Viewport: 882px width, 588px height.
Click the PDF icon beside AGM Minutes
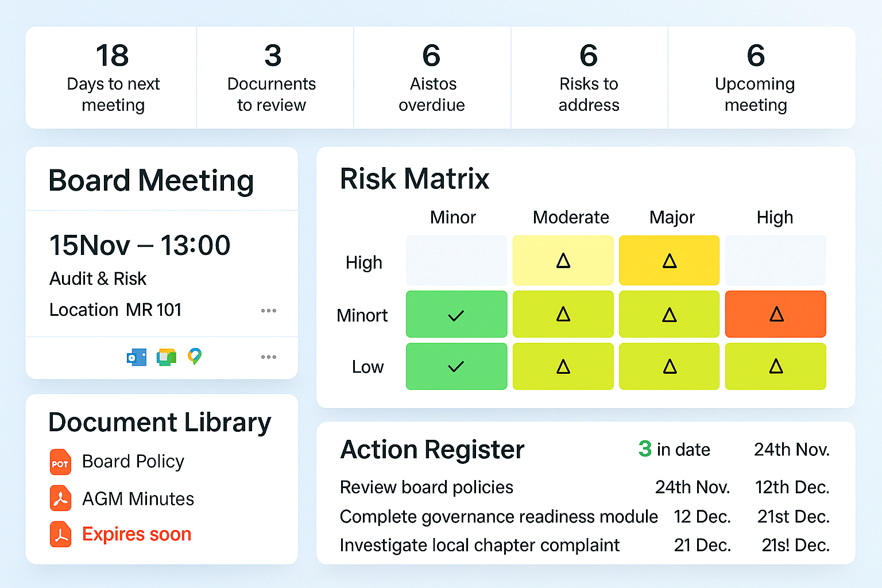[x=60, y=498]
